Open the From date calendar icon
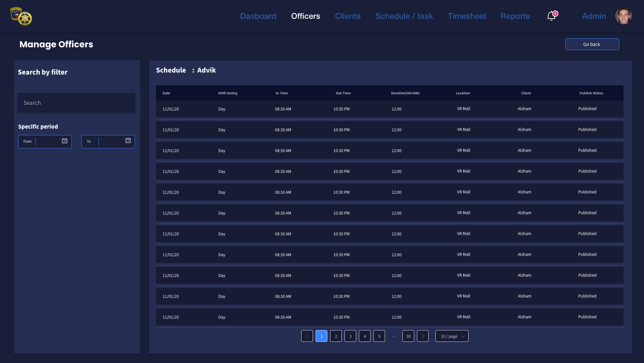 click(65, 141)
